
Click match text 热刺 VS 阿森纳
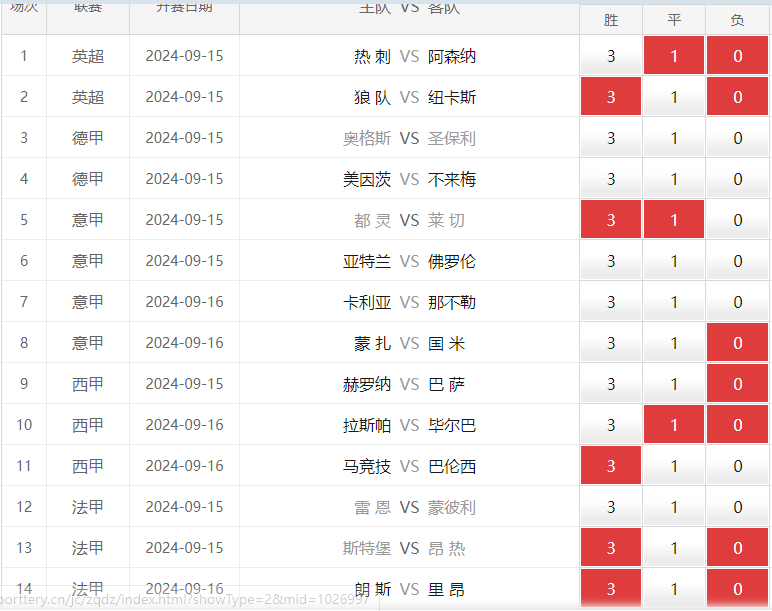pyautogui.click(x=415, y=56)
